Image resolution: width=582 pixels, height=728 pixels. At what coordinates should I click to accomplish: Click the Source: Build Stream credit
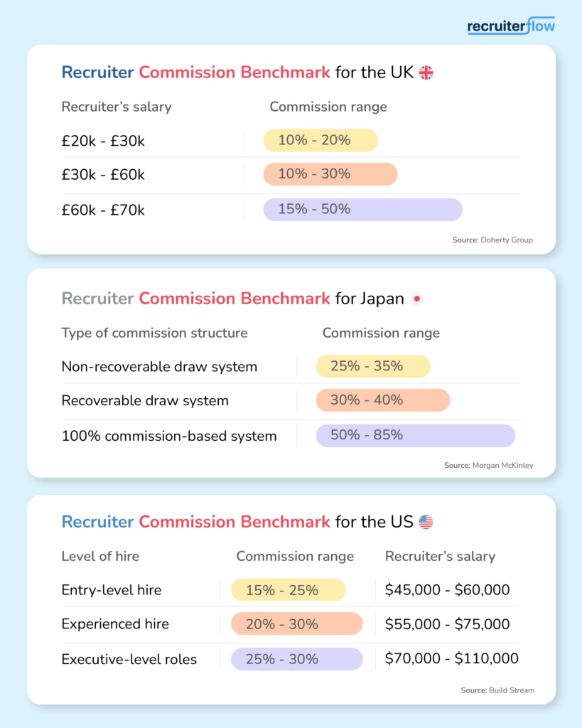pos(497,690)
